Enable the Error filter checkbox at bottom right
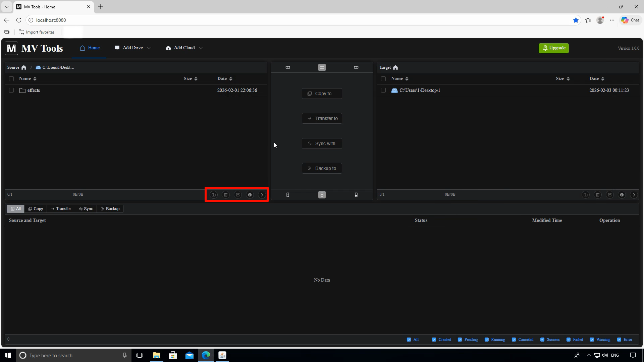Screen dimensions: 644x362 pyautogui.click(x=619, y=340)
